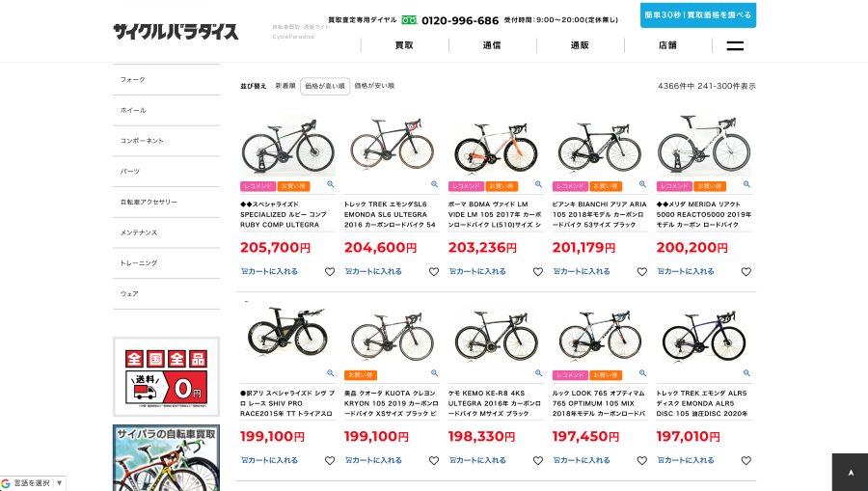Open the 通販 navigation menu

tap(580, 45)
